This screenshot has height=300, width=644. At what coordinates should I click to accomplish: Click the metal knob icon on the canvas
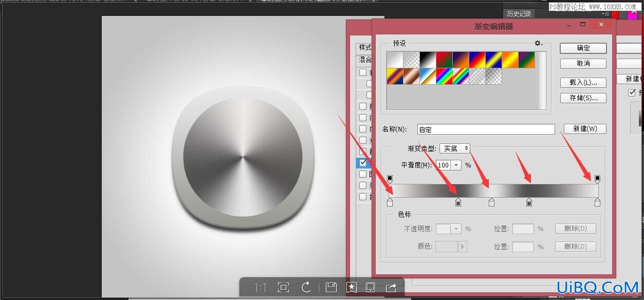pos(243,158)
